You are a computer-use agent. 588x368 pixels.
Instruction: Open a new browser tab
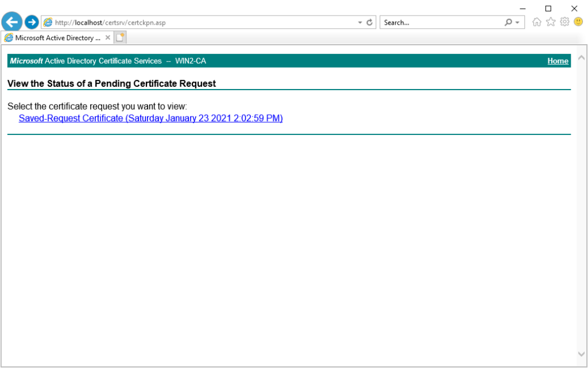click(x=119, y=37)
